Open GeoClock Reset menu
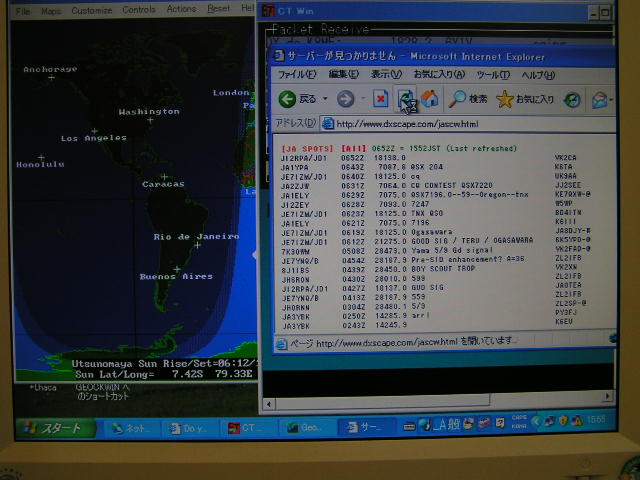This screenshot has height=480, width=640. (218, 8)
